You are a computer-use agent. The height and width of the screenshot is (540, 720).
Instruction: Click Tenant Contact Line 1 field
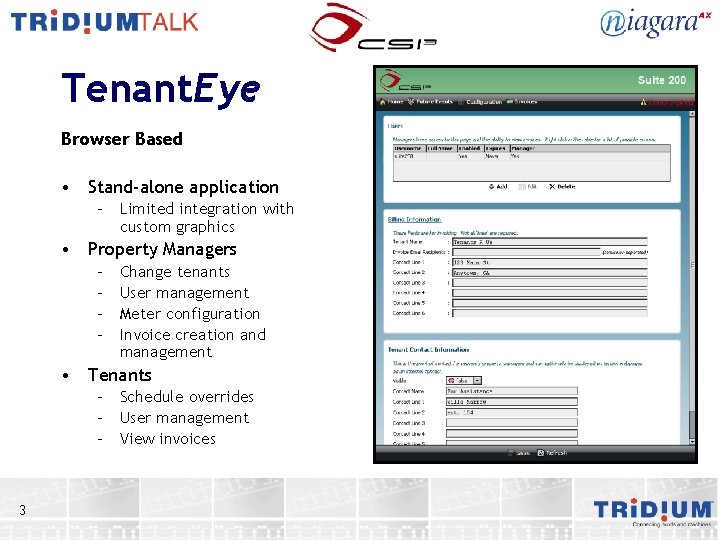512,402
